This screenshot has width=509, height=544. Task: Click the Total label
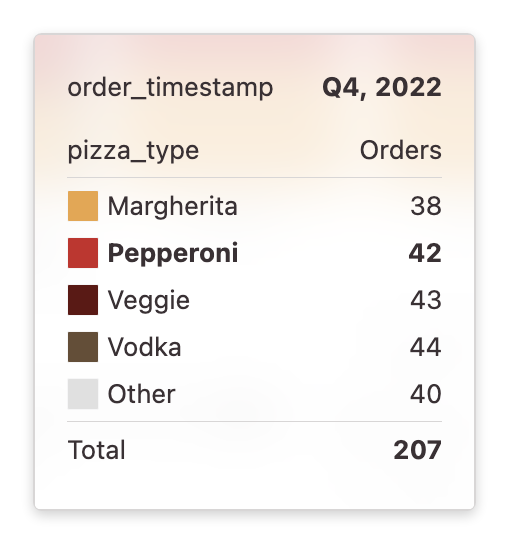(96, 450)
